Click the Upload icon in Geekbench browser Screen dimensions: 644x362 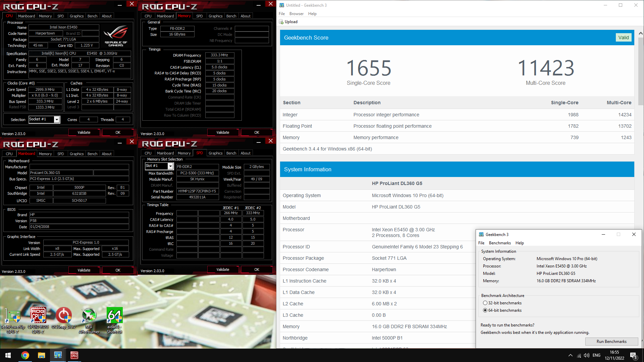point(281,22)
